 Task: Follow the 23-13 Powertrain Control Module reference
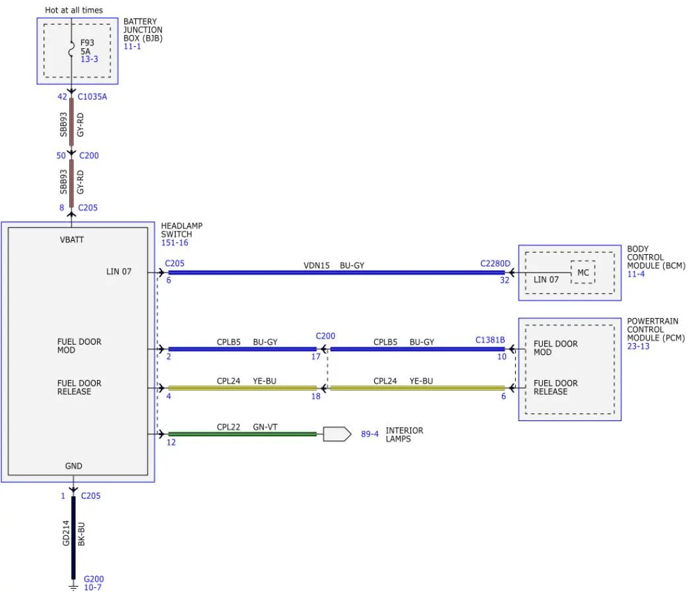[x=639, y=346]
